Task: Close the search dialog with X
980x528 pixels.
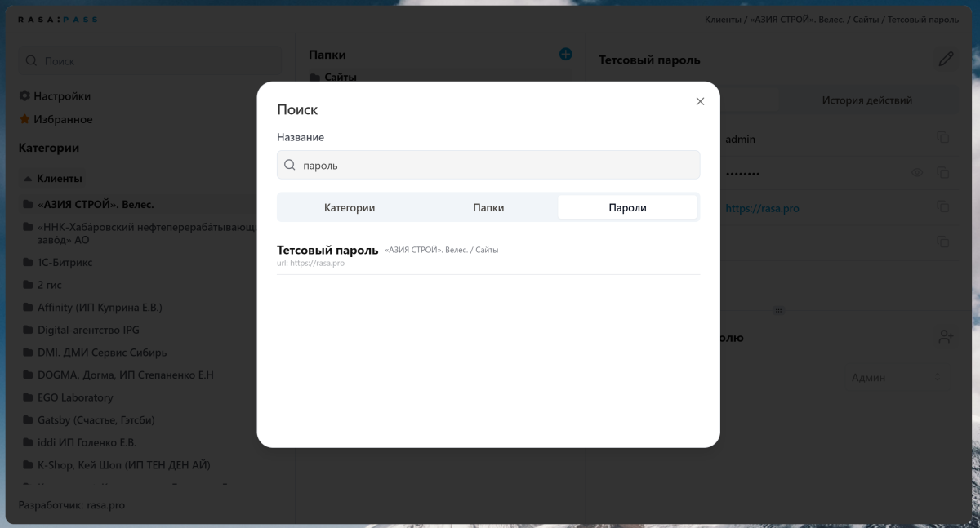Action: [700, 102]
